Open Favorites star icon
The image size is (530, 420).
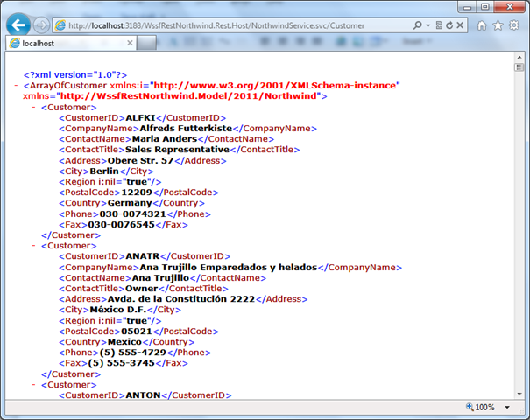[x=498, y=25]
